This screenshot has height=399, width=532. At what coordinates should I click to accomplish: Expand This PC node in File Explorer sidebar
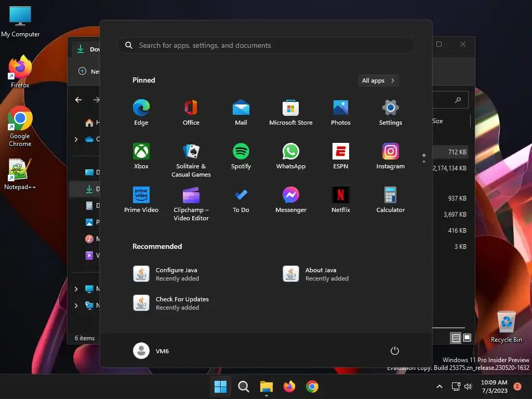pos(76,289)
